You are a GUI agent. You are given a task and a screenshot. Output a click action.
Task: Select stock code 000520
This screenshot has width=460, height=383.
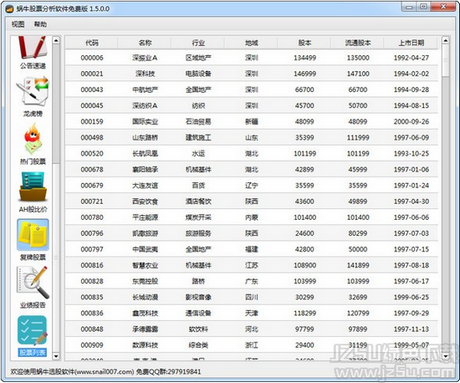click(x=92, y=154)
